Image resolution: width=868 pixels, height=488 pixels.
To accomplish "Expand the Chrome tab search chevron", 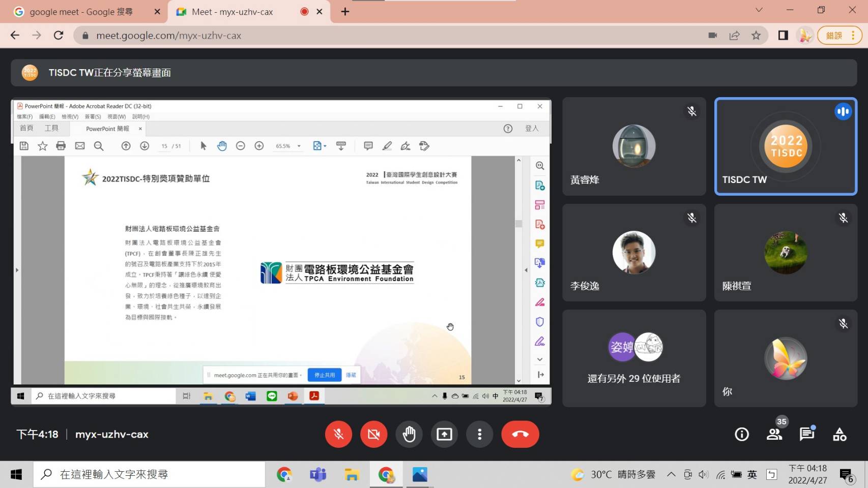I will [x=759, y=10].
